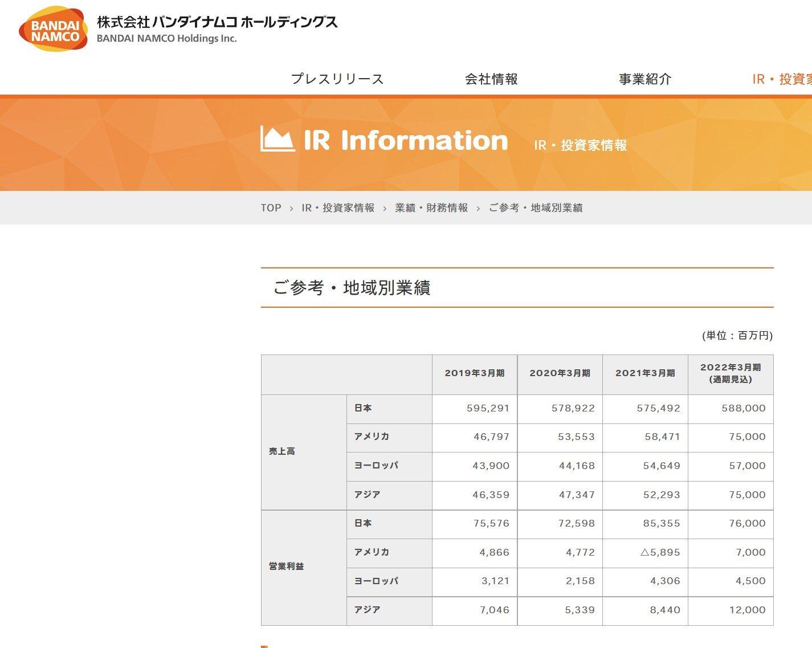Click 株式会社バンダイナムコ ホールディングス company name
The height and width of the screenshot is (648, 812).
click(x=217, y=22)
